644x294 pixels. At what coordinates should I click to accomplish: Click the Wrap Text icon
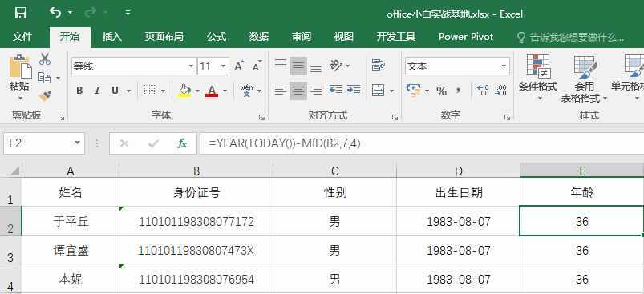[379, 66]
